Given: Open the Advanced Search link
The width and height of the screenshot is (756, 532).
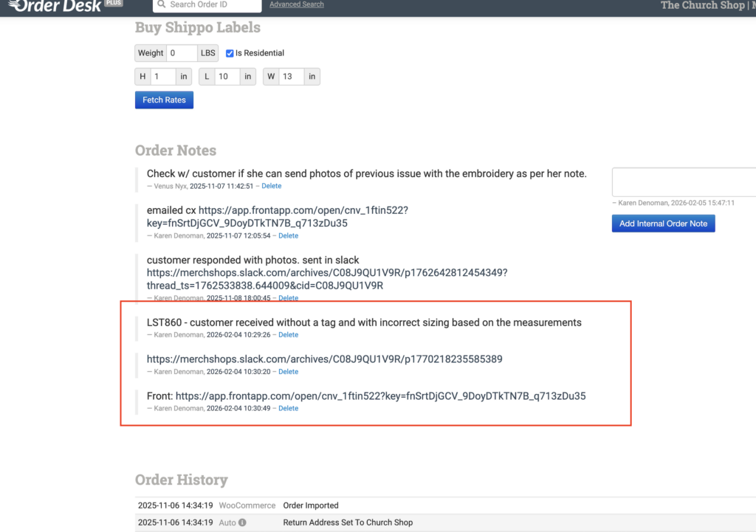Looking at the screenshot, I should [296, 4].
